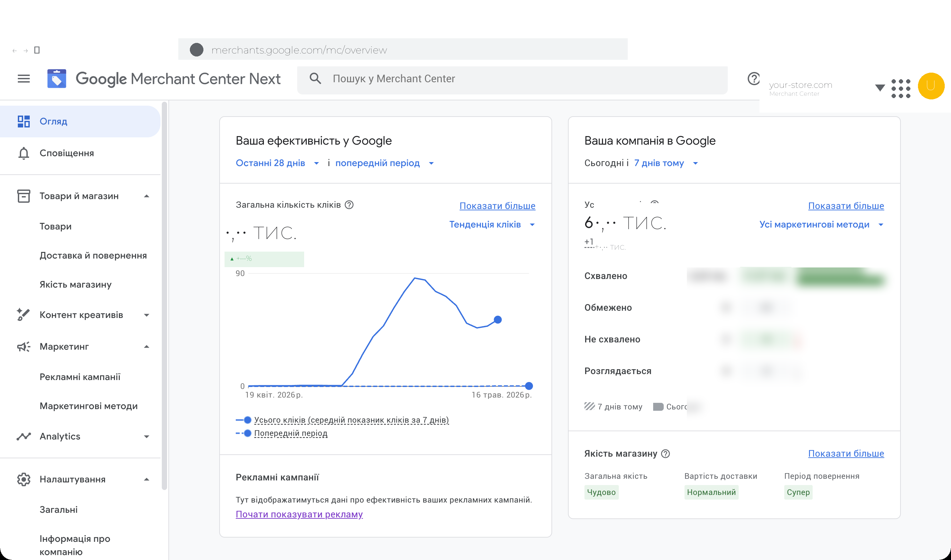The height and width of the screenshot is (560, 951).
Task: Open the hamburger main menu
Action: pos(24,79)
